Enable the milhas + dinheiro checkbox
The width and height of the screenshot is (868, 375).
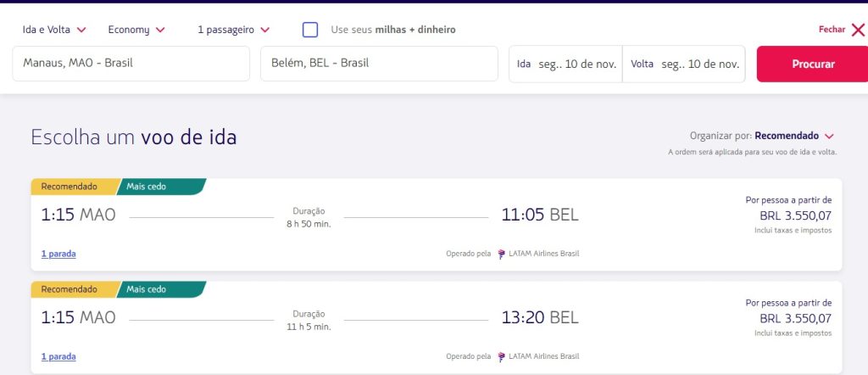point(310,30)
